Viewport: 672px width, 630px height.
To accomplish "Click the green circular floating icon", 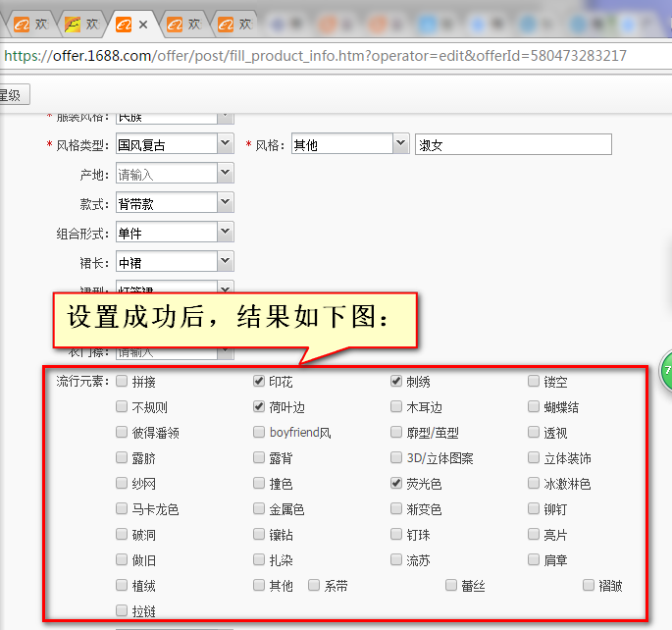I will [x=666, y=372].
